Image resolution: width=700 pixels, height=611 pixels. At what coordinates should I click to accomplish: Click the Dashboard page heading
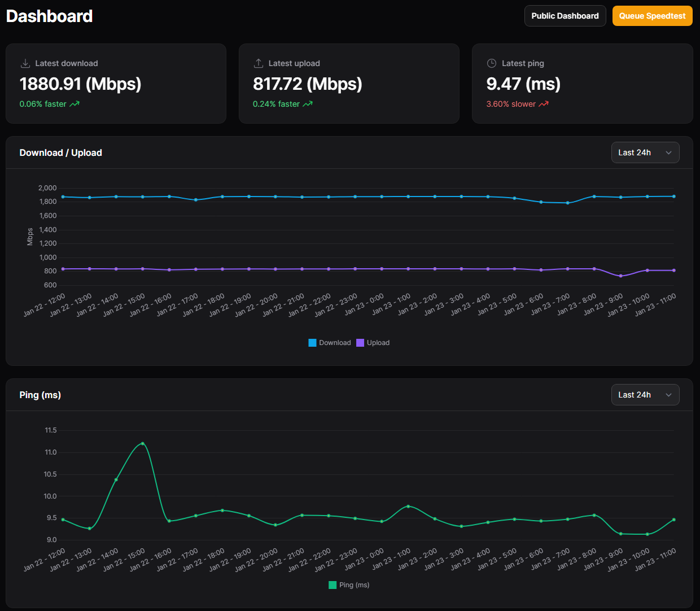(49, 16)
